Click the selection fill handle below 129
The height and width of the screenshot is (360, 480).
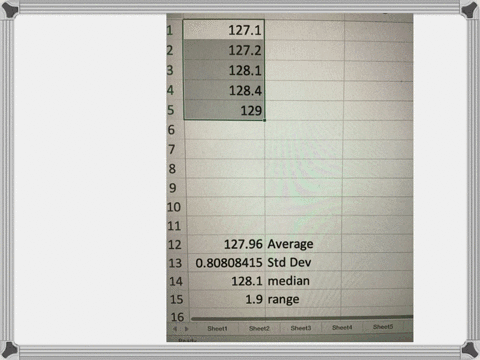tap(265, 120)
